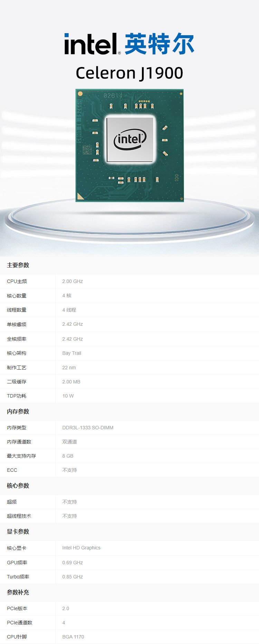Image resolution: width=259 pixels, height=644 pixels.
Task: Click the 2.42 GHz value beside 单核睿频
Action: coord(73,324)
